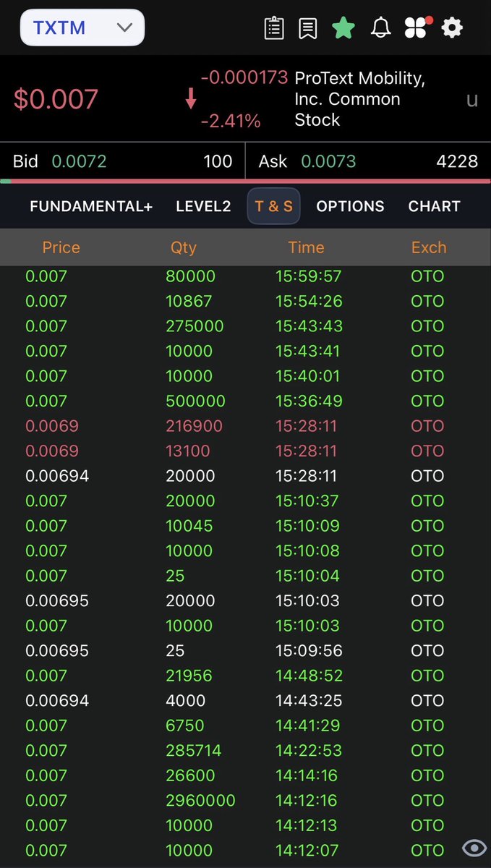The height and width of the screenshot is (868, 491).
Task: Select the 10045 quantity trade
Action: pos(245,526)
